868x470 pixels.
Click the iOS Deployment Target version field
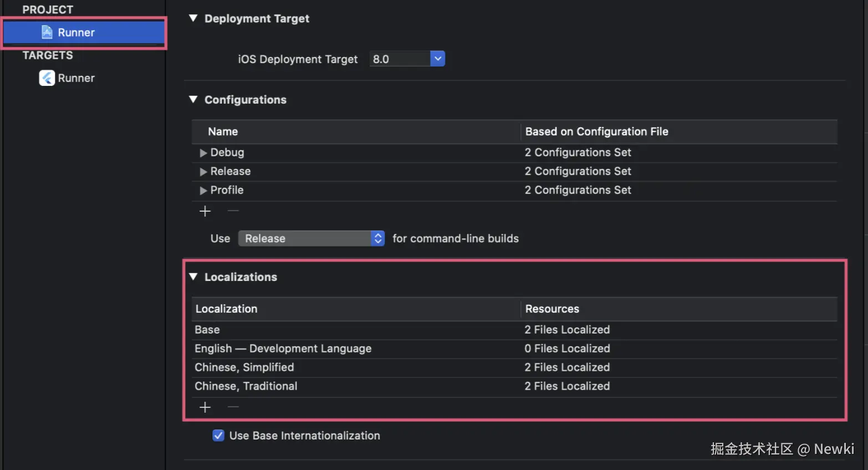[x=399, y=59]
